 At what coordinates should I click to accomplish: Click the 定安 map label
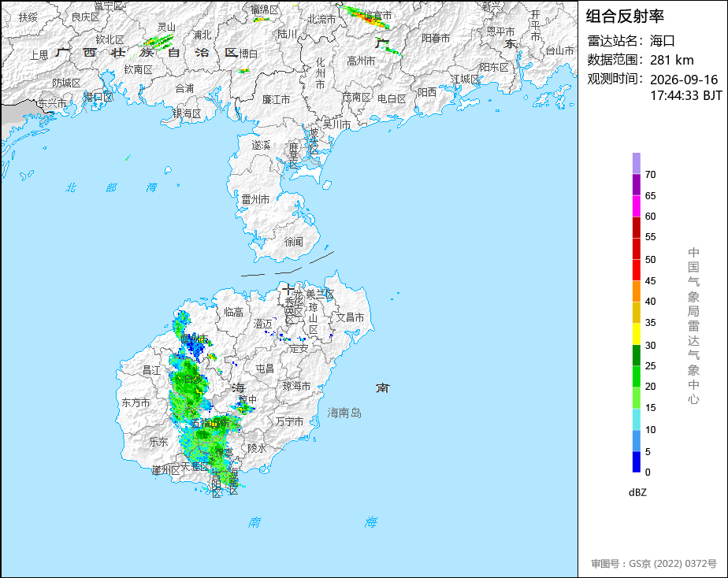[x=299, y=348]
